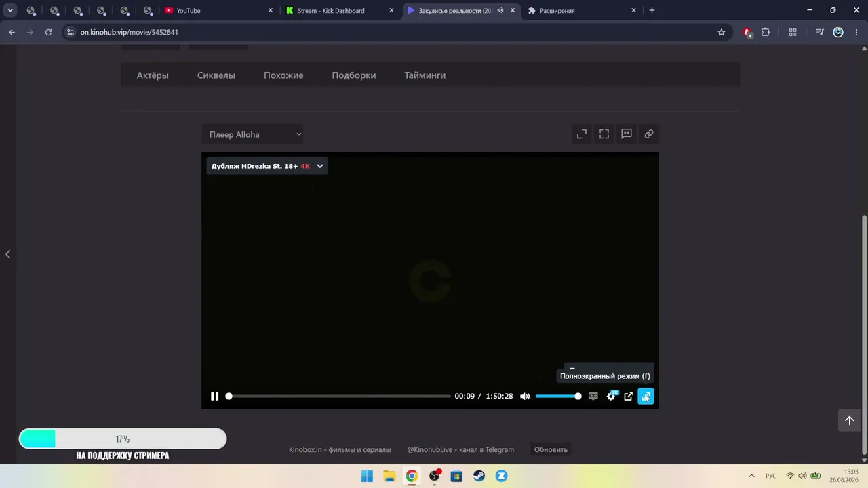
Task: Mute the player using the speaker icon
Action: (525, 396)
